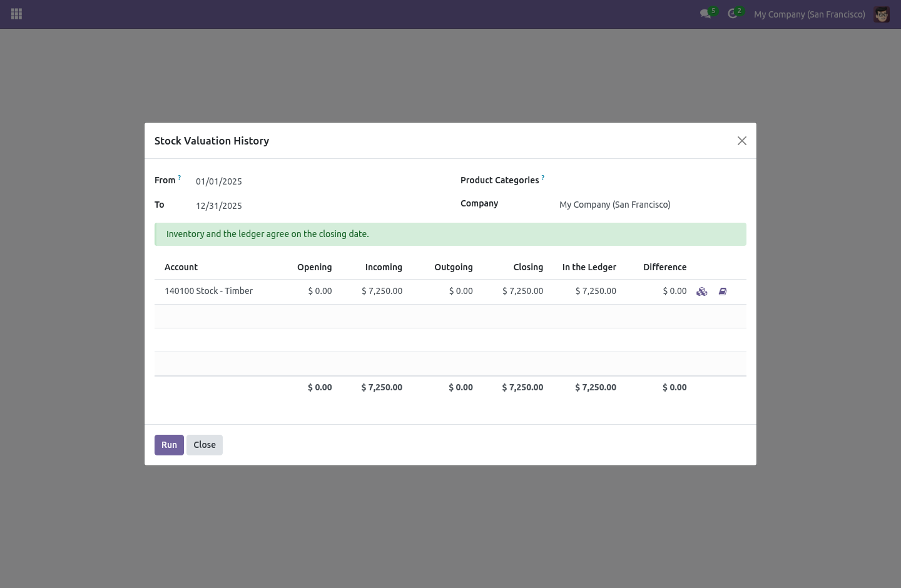Select the bold Opening total in the footer row

pos(320,387)
